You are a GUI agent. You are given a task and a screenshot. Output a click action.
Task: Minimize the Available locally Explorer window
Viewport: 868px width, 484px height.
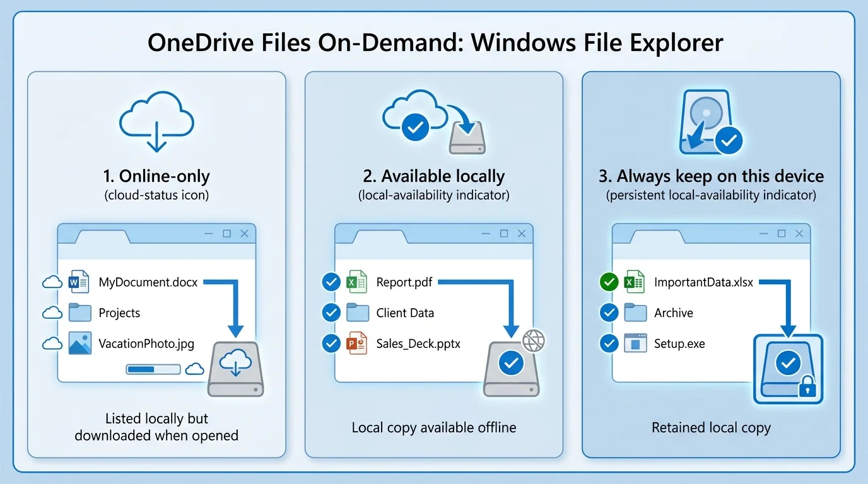[x=486, y=233]
